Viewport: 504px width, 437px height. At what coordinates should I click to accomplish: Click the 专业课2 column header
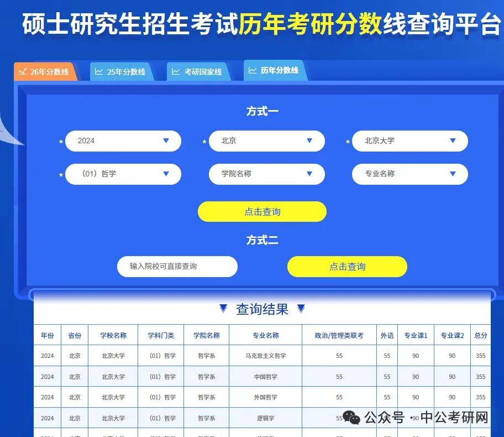452,335
